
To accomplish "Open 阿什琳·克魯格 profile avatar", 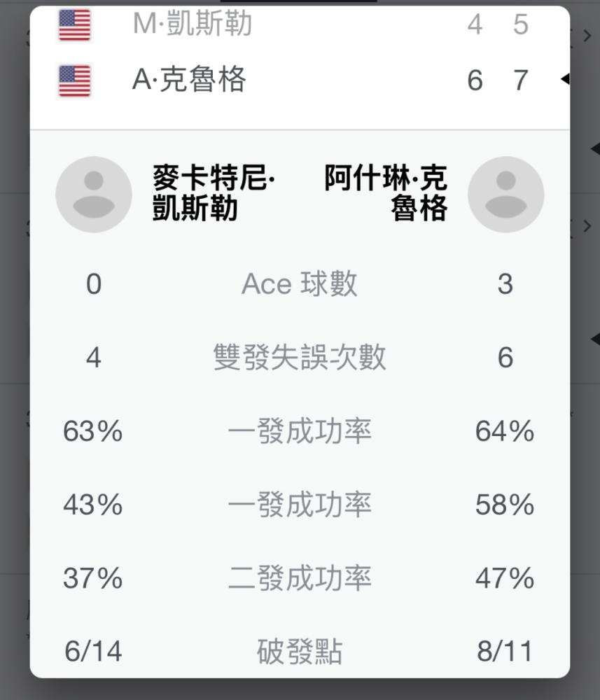I will click(x=505, y=194).
